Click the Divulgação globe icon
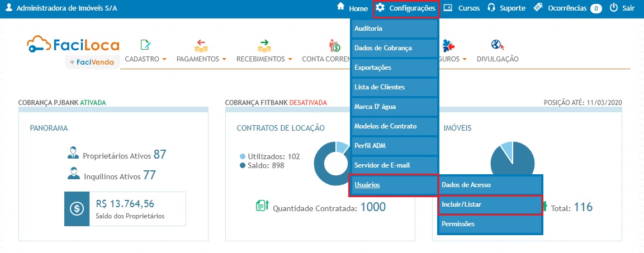 click(x=497, y=45)
